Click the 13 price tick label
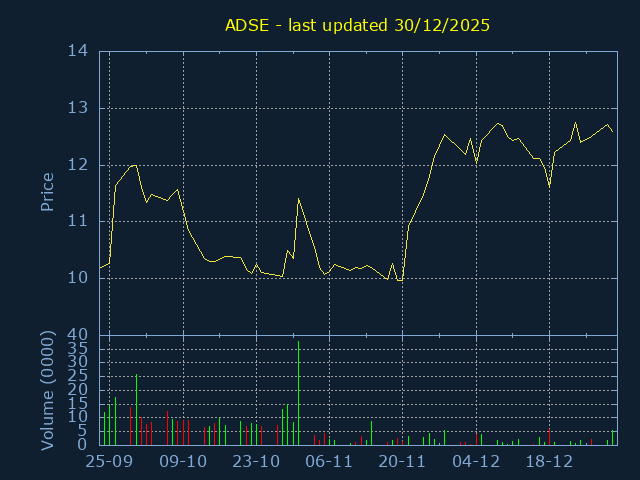 point(77,108)
